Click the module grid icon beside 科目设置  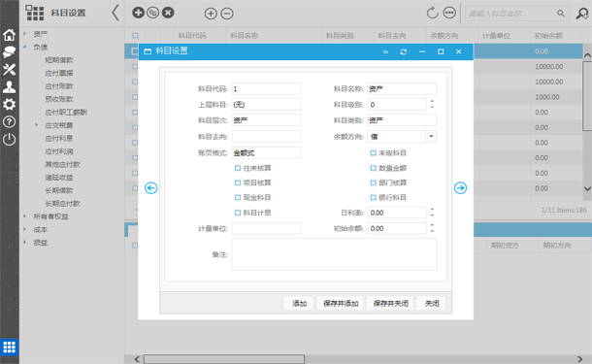(x=35, y=13)
